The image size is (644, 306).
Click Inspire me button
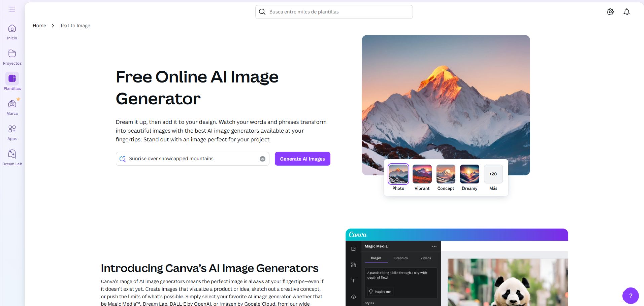click(380, 292)
